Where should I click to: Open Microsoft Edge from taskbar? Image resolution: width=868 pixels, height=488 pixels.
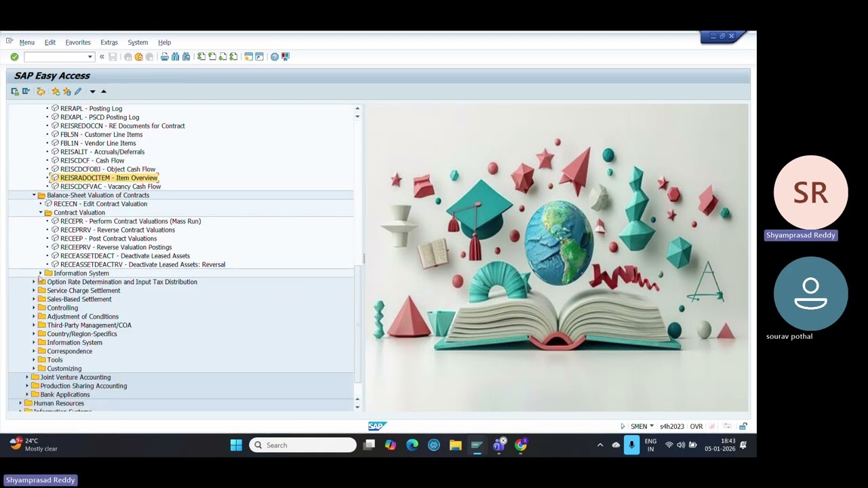tap(412, 445)
